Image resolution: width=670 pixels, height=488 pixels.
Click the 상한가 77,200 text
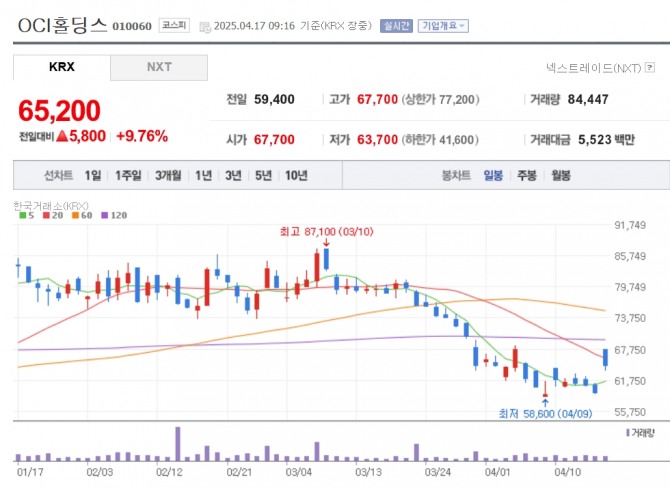(441, 100)
